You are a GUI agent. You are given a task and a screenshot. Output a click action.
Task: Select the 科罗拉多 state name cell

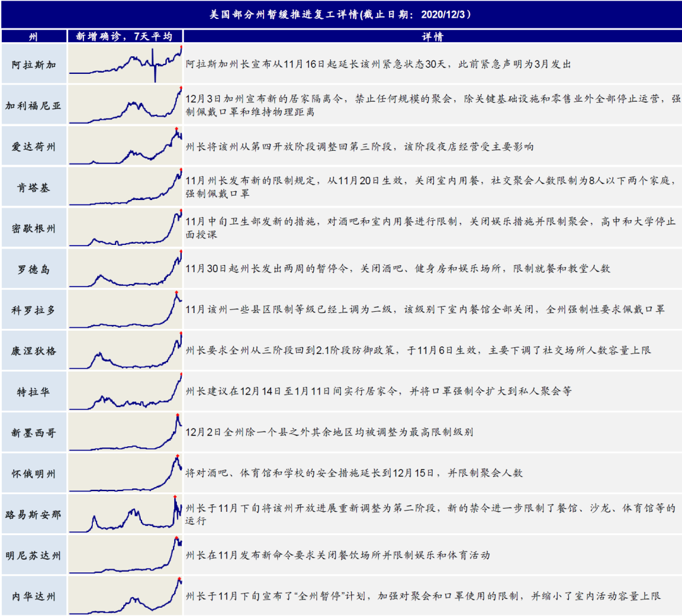[x=33, y=310]
